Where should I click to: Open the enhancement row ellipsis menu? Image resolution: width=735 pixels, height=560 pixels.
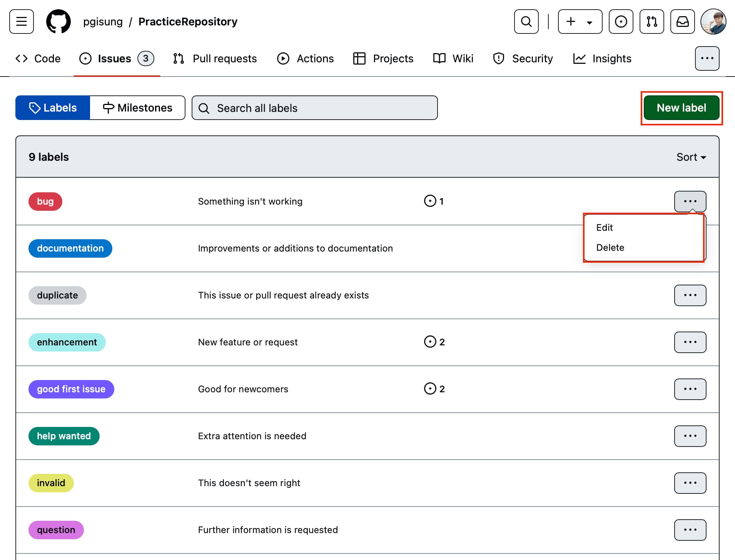click(690, 342)
